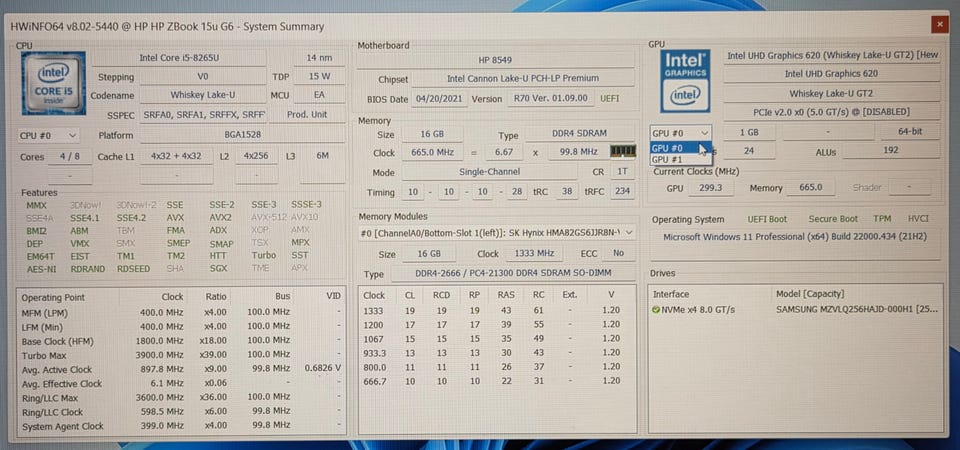Click the Chipset field Intel Cannon Lake-U PCH-LP Premium

pos(522,78)
